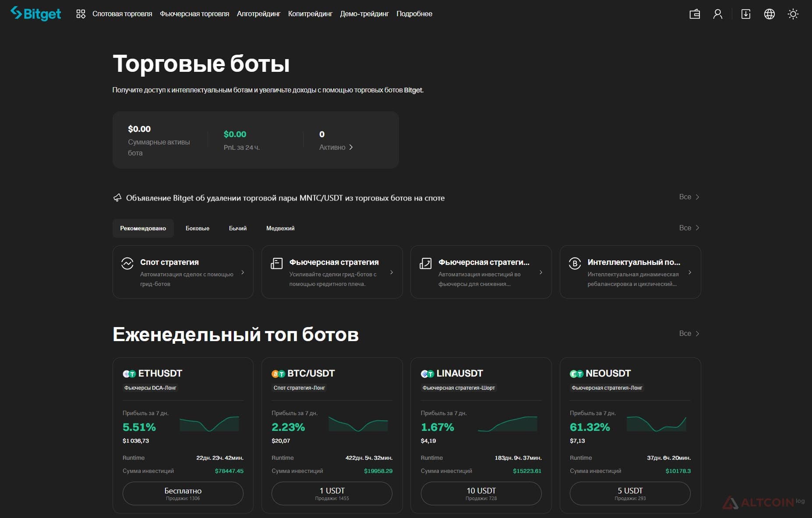Open Активно bots chevron link
This screenshot has height=518, width=812.
click(336, 147)
